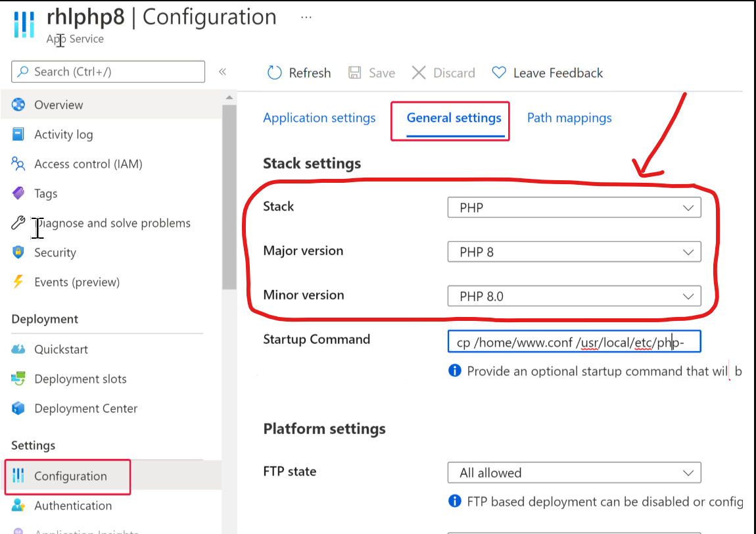
Task: Click the Leave Feedback heart icon
Action: pos(499,73)
